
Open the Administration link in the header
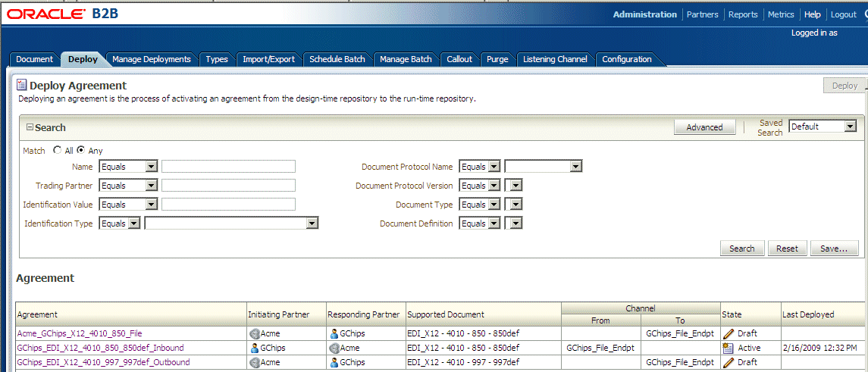point(645,15)
